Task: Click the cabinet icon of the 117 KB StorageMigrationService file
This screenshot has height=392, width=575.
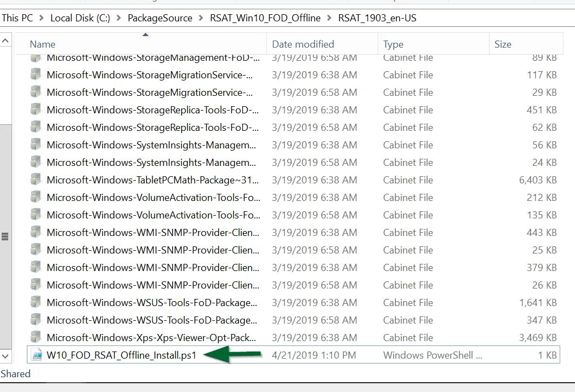Action: point(36,75)
